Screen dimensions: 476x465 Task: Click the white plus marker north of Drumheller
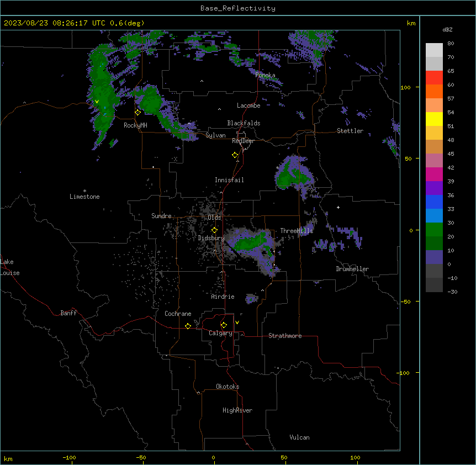coord(338,207)
